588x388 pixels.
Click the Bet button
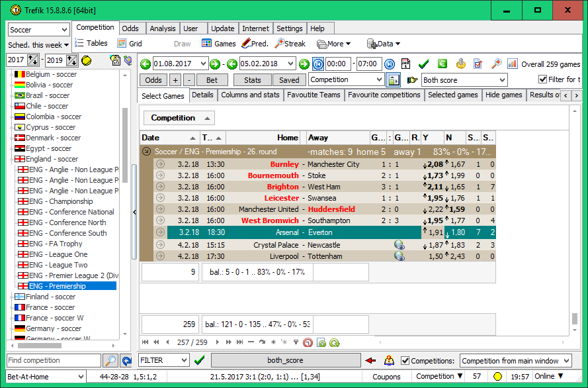point(212,80)
